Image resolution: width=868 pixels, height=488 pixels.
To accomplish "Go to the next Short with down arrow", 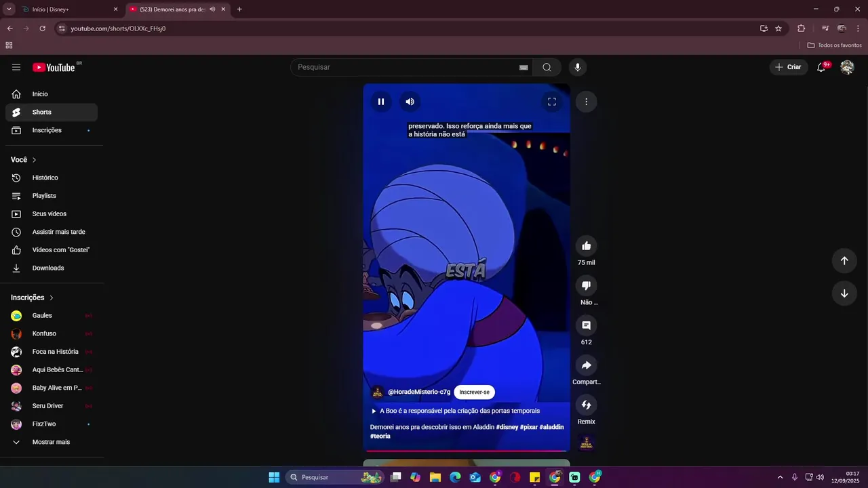I will pyautogui.click(x=844, y=293).
